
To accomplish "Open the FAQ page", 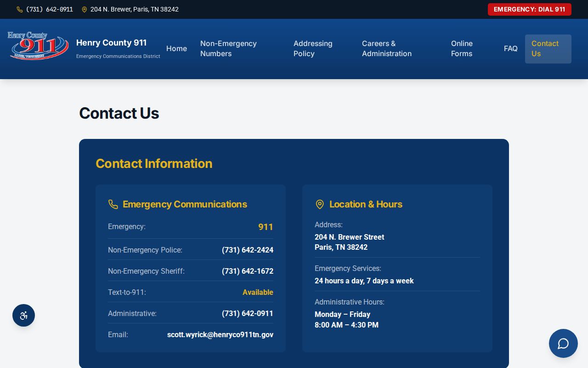I will (x=511, y=49).
